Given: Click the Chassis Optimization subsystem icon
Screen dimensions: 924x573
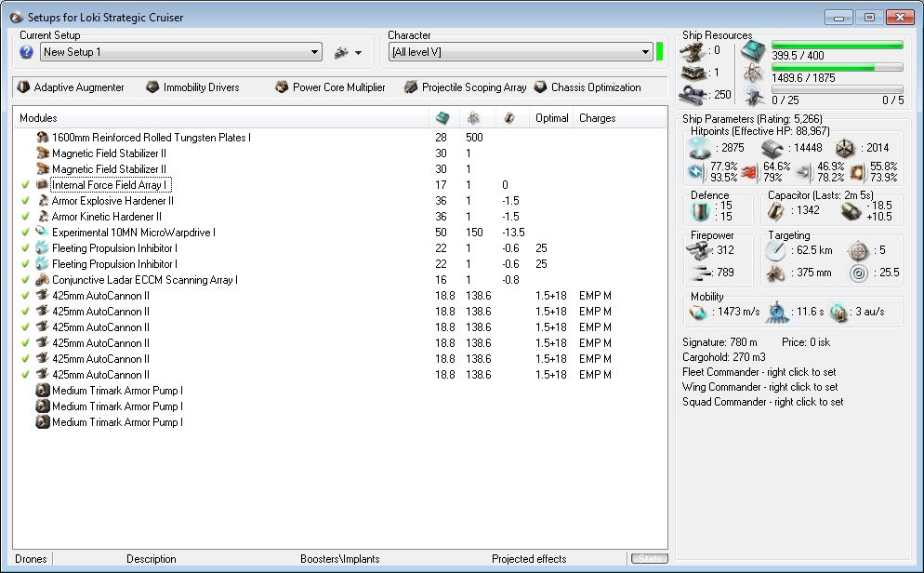Looking at the screenshot, I should click(x=540, y=87).
